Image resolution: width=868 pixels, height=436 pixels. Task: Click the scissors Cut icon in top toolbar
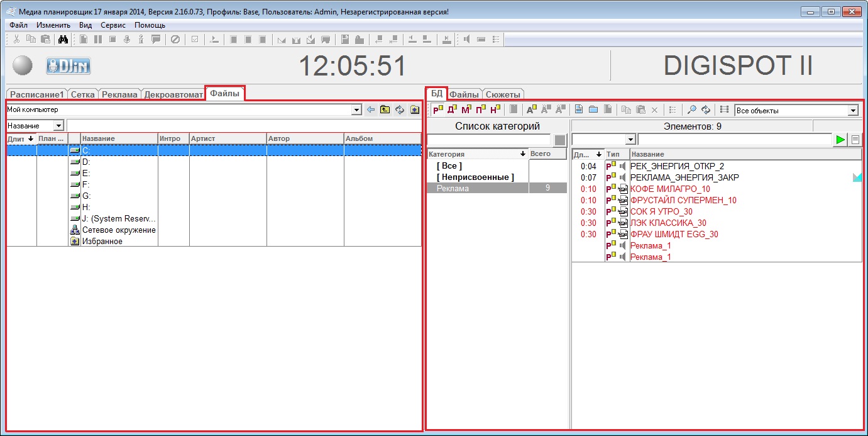[x=16, y=39]
